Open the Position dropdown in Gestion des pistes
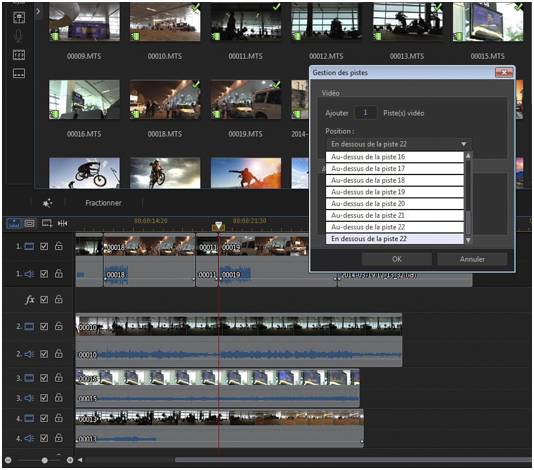Viewport: 534px width, 470px height. pos(399,144)
